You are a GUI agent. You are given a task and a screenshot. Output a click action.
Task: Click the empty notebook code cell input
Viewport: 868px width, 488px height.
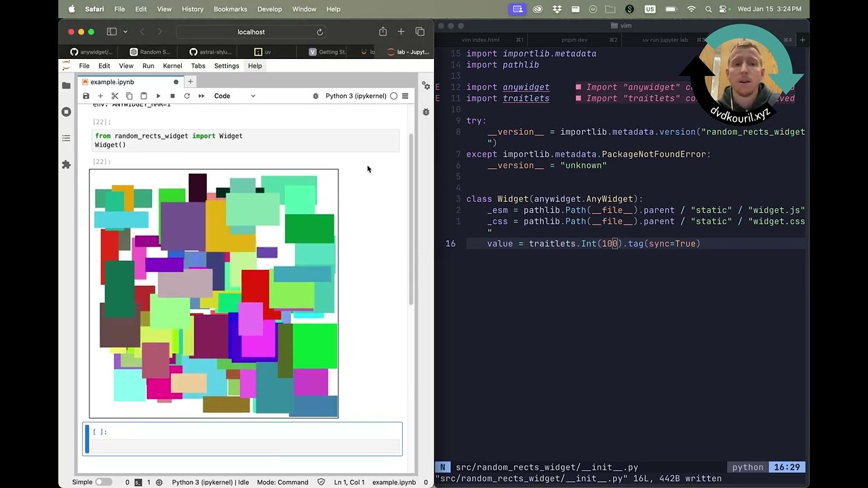[246, 445]
